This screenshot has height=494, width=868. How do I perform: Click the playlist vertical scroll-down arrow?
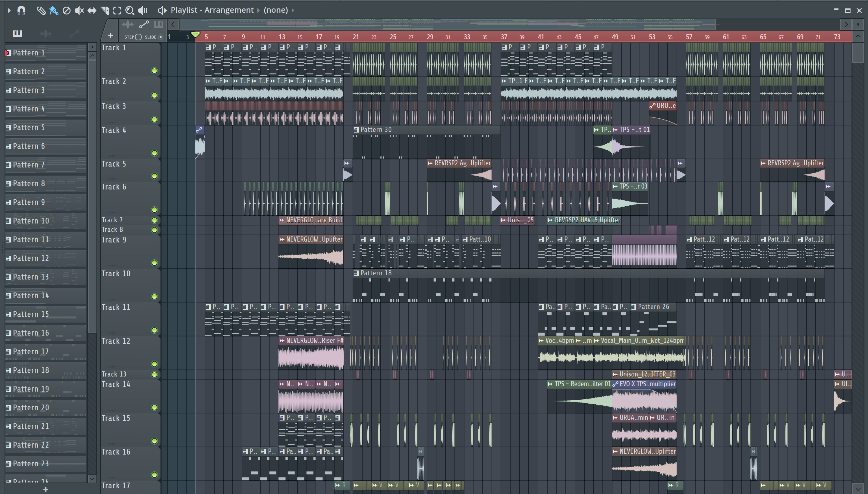(858, 489)
